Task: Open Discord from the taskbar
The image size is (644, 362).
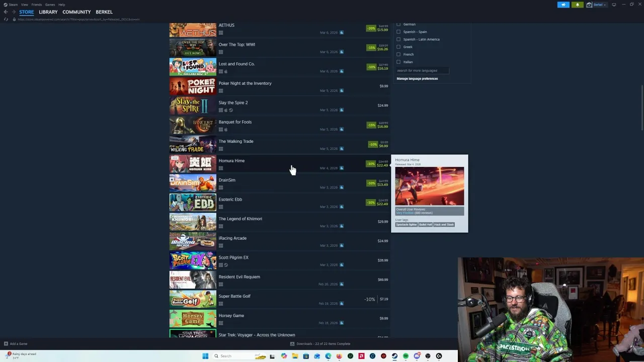Action: click(x=417, y=356)
